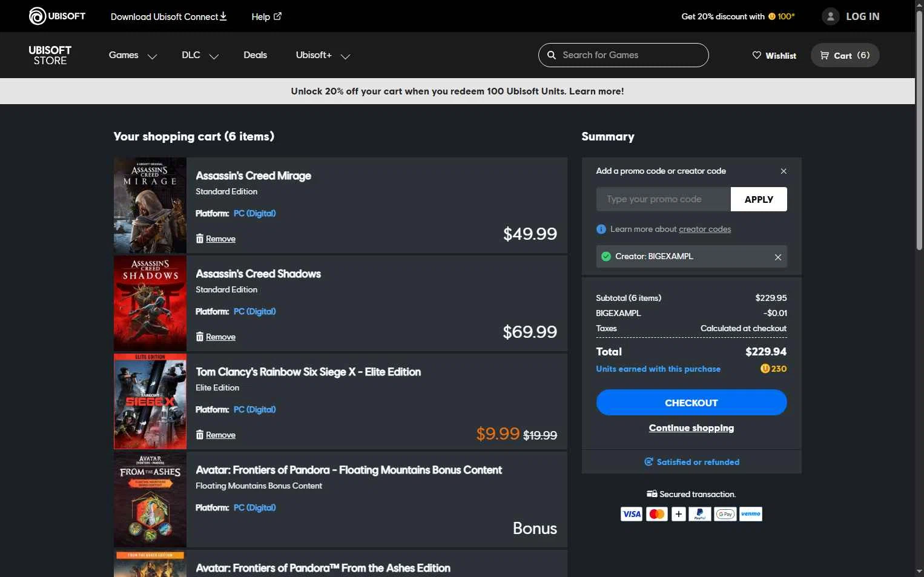This screenshot has width=924, height=577.
Task: Open the creator codes link
Action: (705, 229)
